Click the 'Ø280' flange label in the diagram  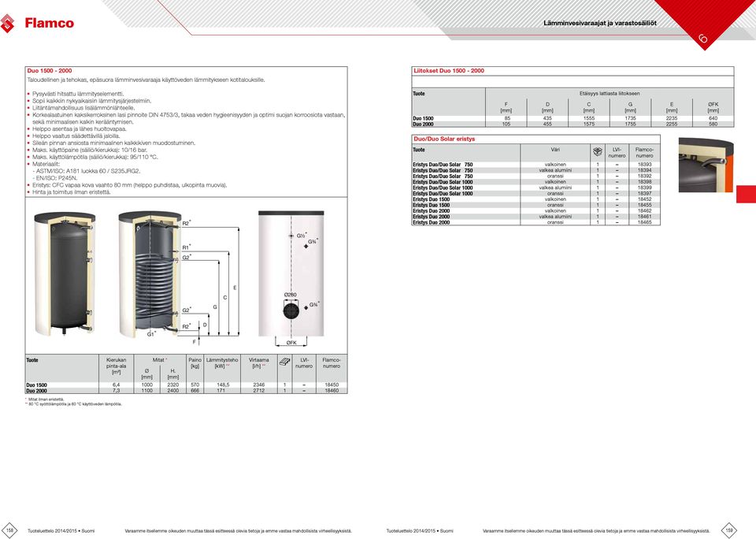point(291,295)
